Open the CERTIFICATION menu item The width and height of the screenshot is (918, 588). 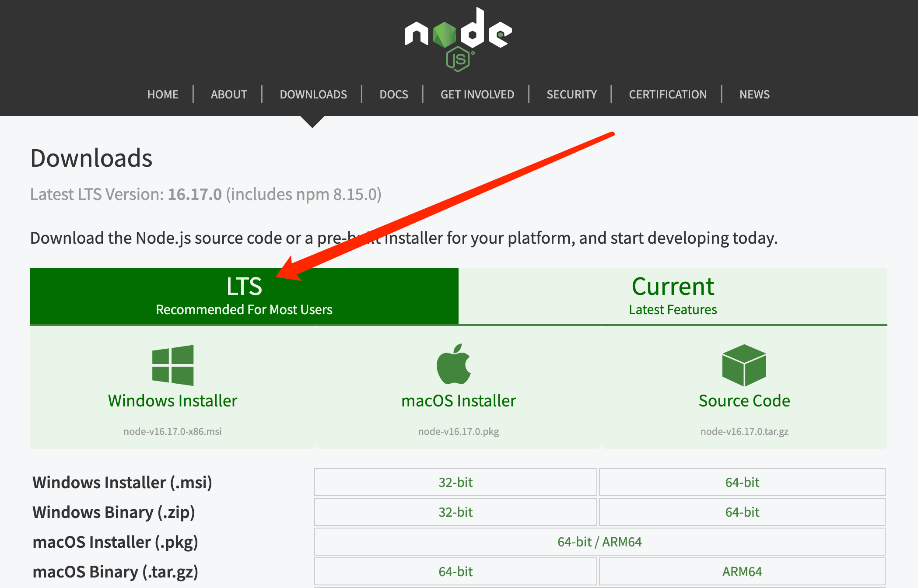pos(668,94)
